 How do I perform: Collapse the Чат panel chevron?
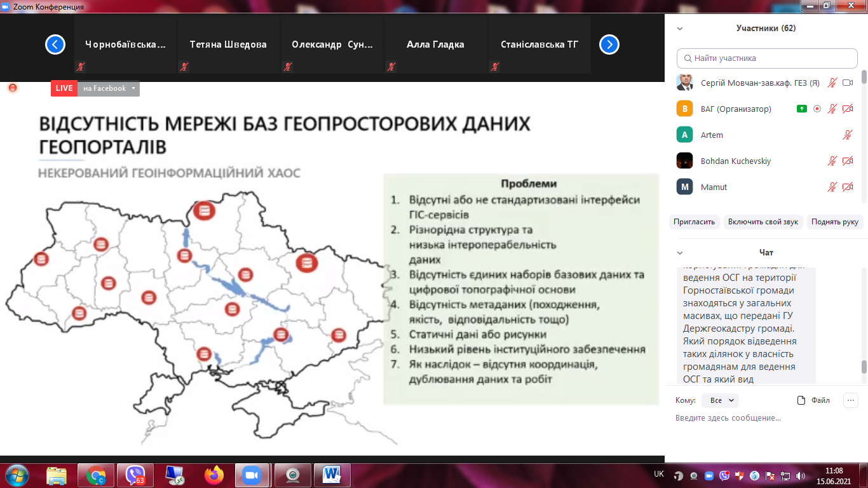coord(680,253)
